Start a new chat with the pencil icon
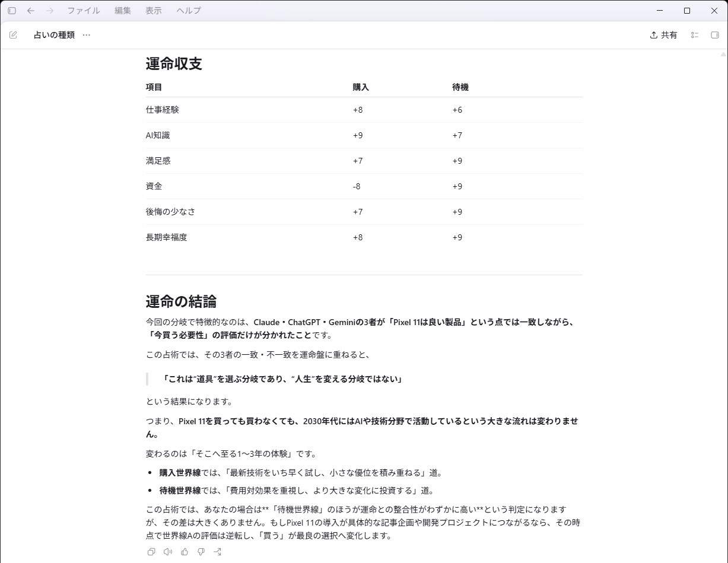This screenshot has width=728, height=563. tap(13, 35)
